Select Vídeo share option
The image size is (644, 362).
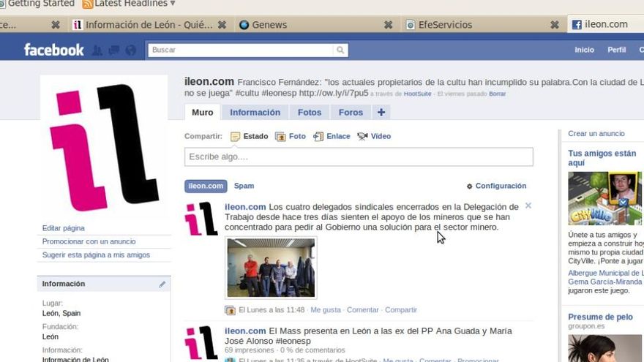pos(374,136)
